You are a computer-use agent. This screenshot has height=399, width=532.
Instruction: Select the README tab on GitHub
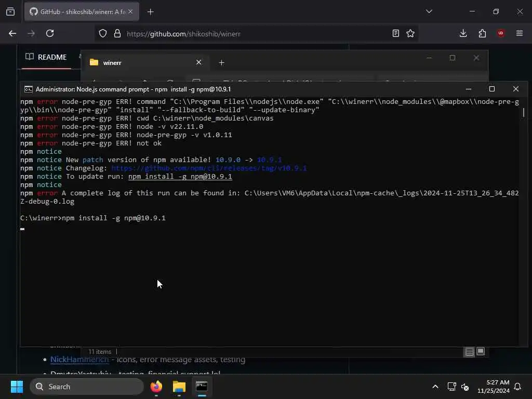(46, 57)
